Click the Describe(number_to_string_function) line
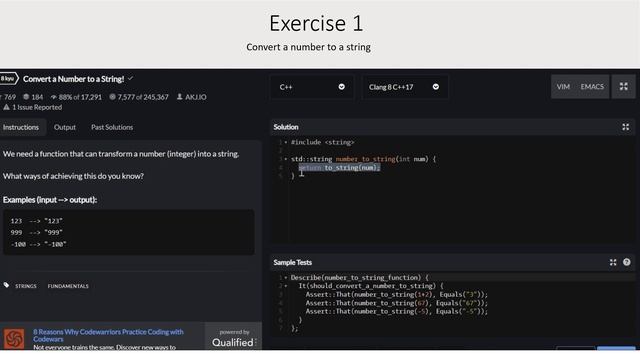640x360 pixels. (x=360, y=278)
